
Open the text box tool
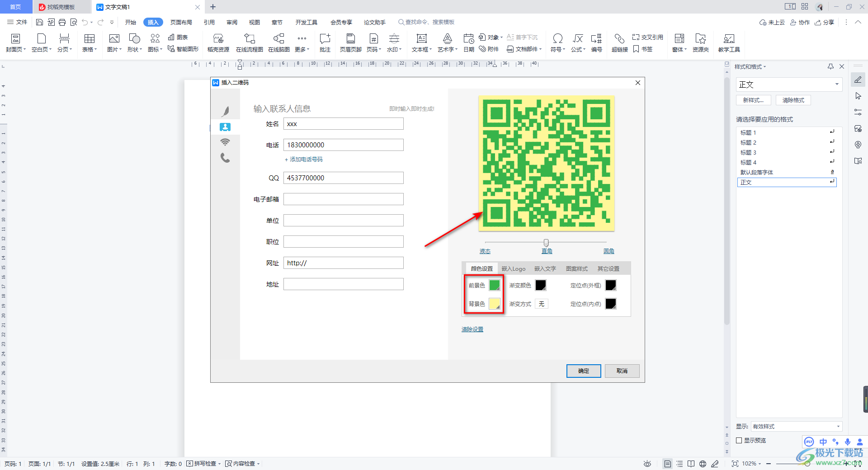click(x=422, y=43)
